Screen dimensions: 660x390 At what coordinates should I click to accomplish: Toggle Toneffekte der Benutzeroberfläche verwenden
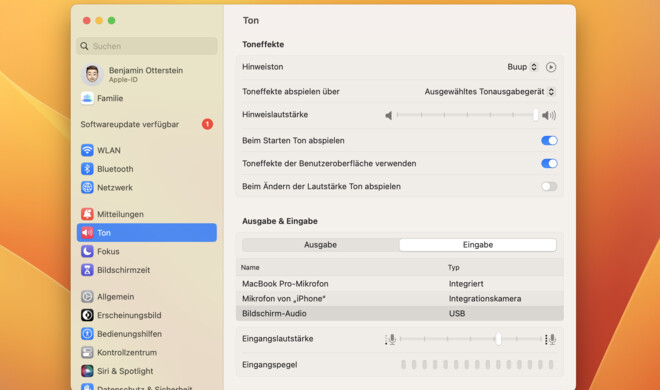pos(549,163)
